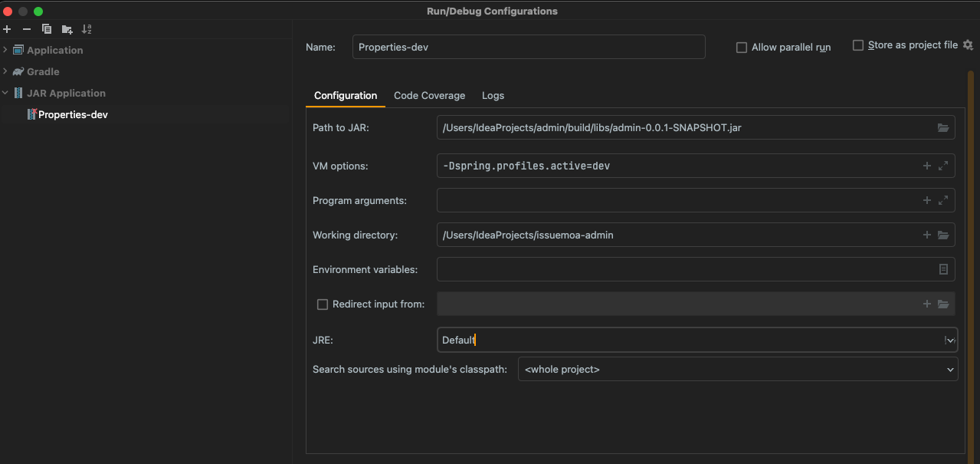The width and height of the screenshot is (980, 464).
Task: Collapse the JAR Application tree node
Action: (5, 93)
